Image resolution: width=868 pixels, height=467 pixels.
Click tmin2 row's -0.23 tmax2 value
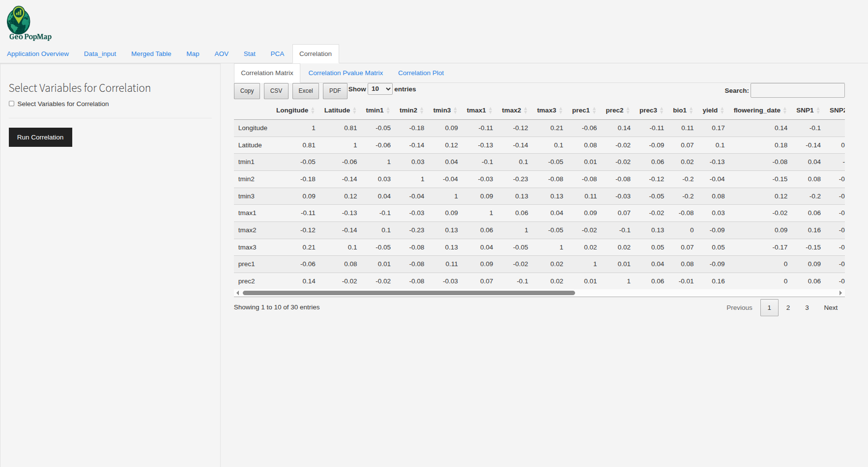521,179
